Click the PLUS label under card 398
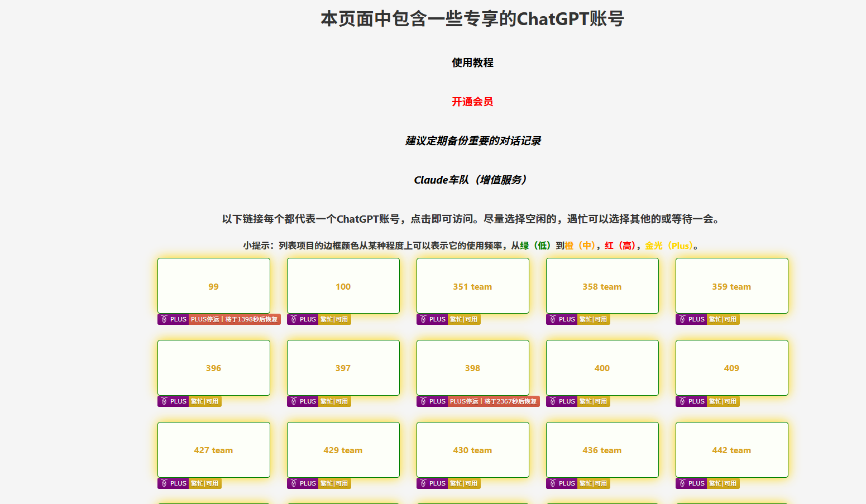 (x=437, y=401)
